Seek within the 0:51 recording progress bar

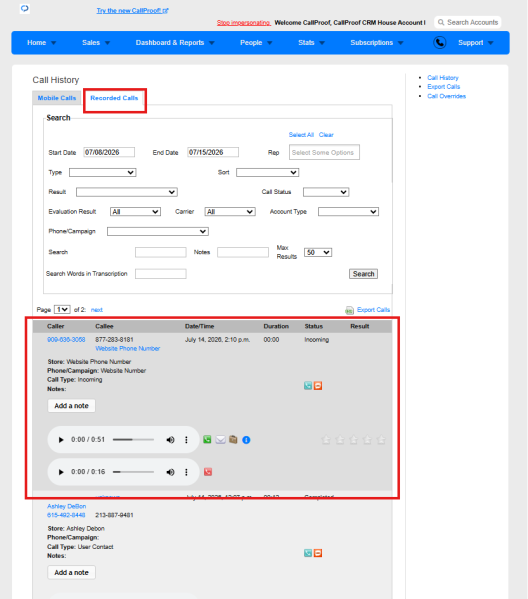(x=133, y=440)
